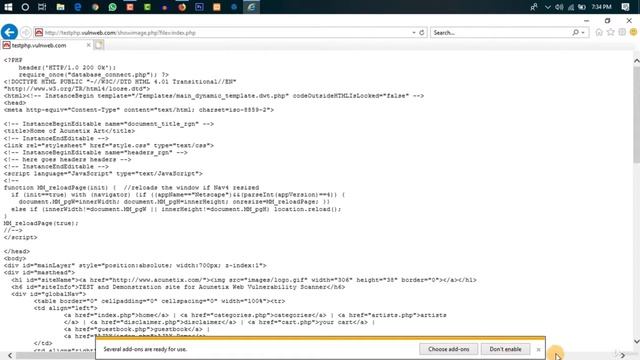This screenshot has width=640, height=360.
Task: Open Photoshop from the taskbar
Action: click(x=199, y=7)
